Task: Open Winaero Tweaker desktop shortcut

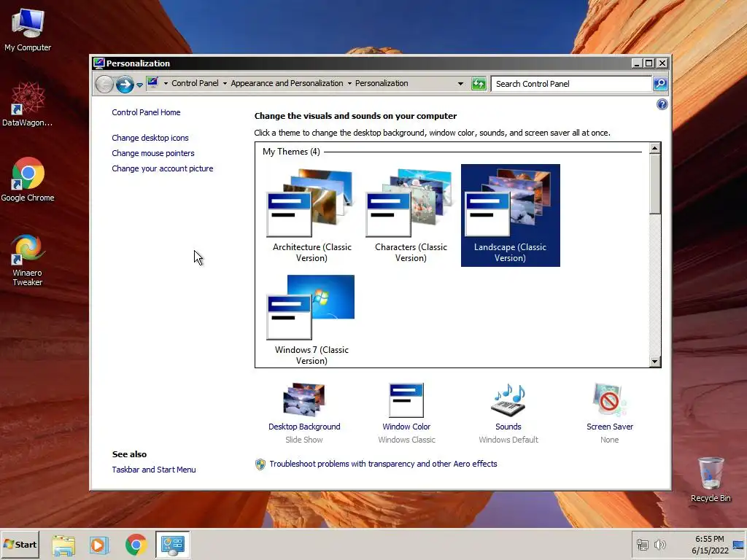Action: 28,260
